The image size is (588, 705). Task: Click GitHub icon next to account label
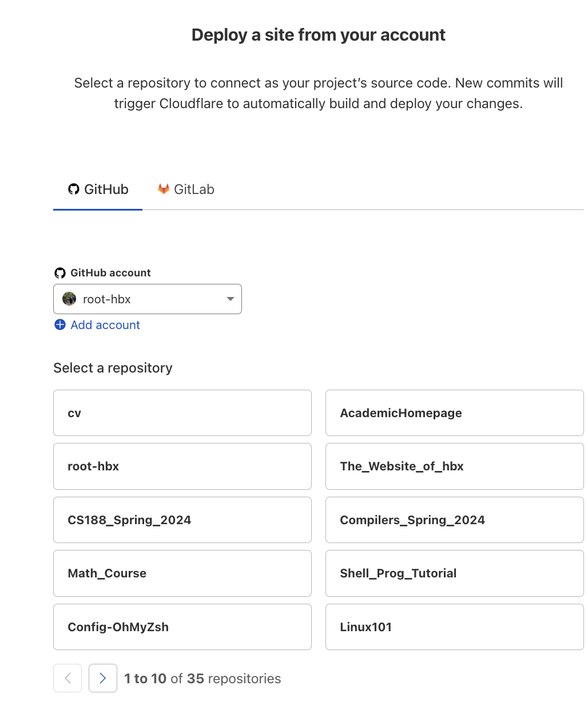pos(60,273)
